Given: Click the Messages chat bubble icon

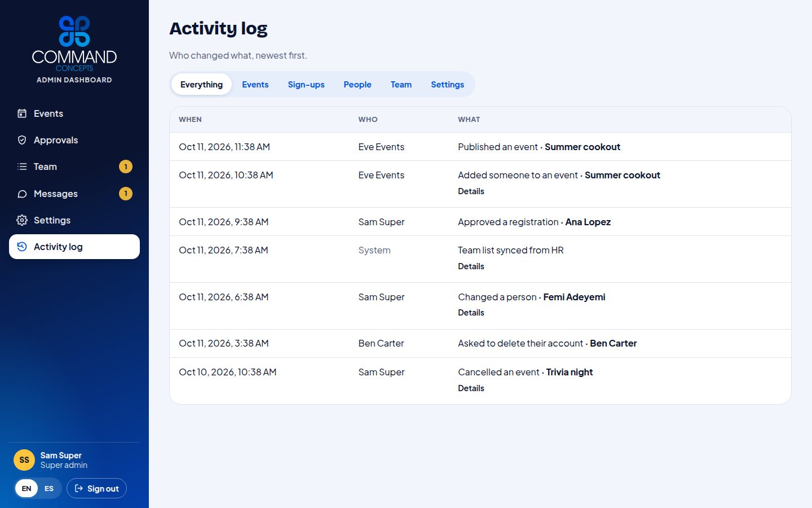Looking at the screenshot, I should pos(22,194).
